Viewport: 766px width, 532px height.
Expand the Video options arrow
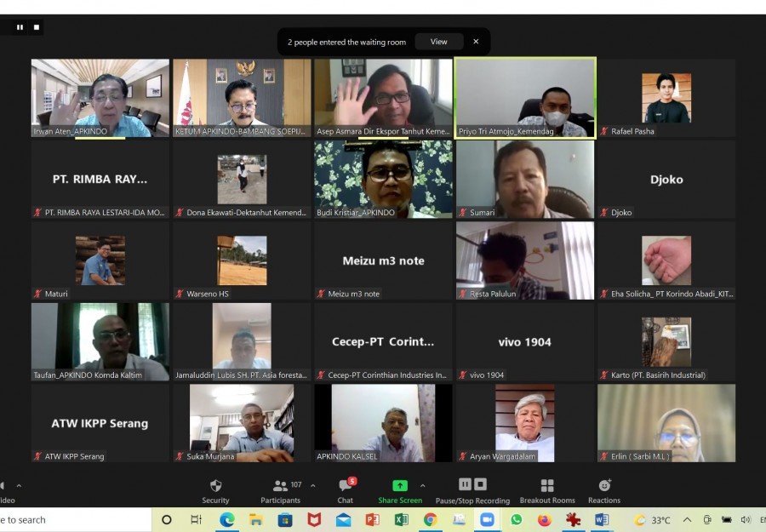point(19,485)
